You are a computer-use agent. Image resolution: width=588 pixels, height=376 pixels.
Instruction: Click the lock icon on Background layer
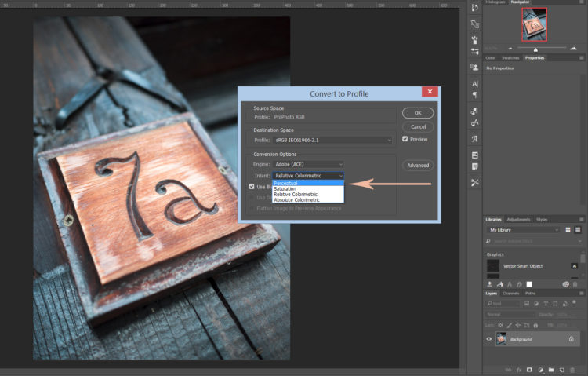point(572,339)
